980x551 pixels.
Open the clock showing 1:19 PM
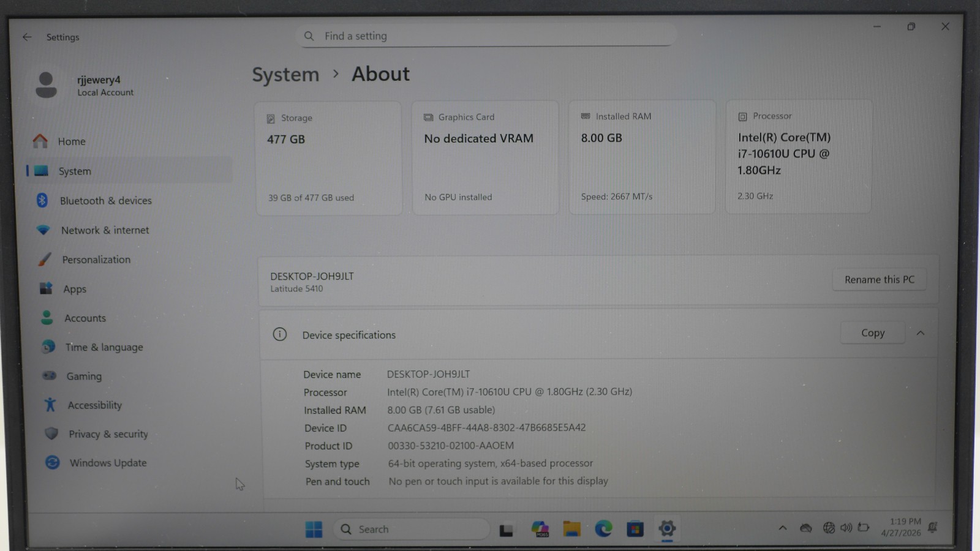pos(902,527)
